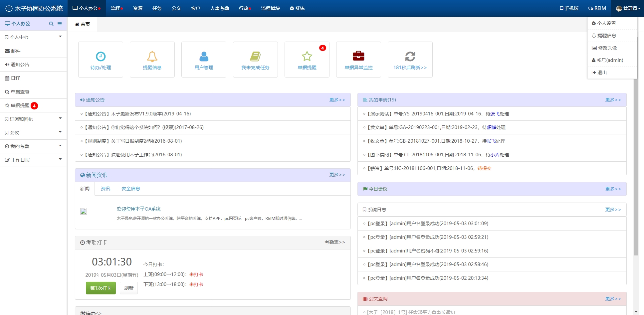Open the 任务 top menu
This screenshot has height=315, width=644.
pyautogui.click(x=157, y=8)
